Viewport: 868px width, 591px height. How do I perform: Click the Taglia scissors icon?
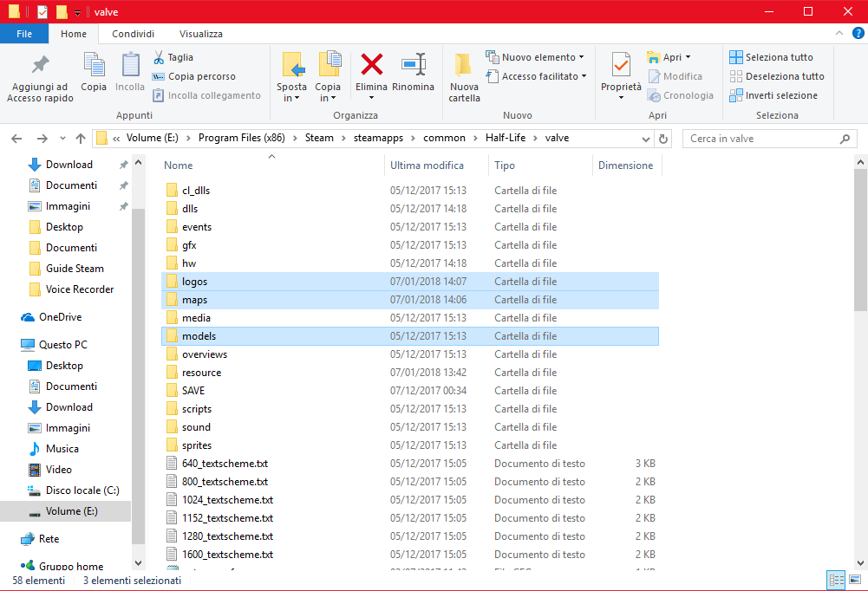(159, 57)
